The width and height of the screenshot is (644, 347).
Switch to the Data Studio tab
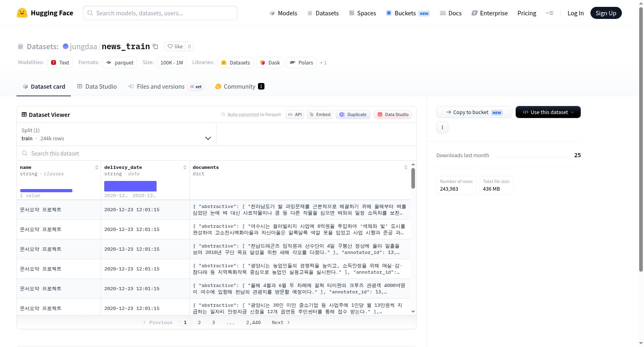tap(97, 87)
